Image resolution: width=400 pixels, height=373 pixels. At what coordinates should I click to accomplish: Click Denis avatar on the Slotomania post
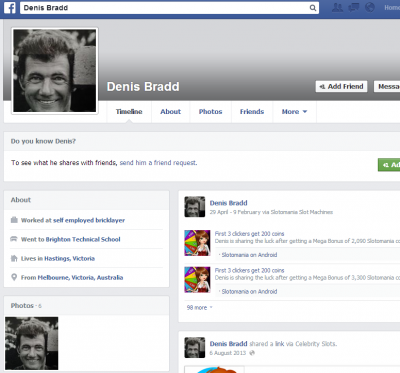pyautogui.click(x=195, y=207)
